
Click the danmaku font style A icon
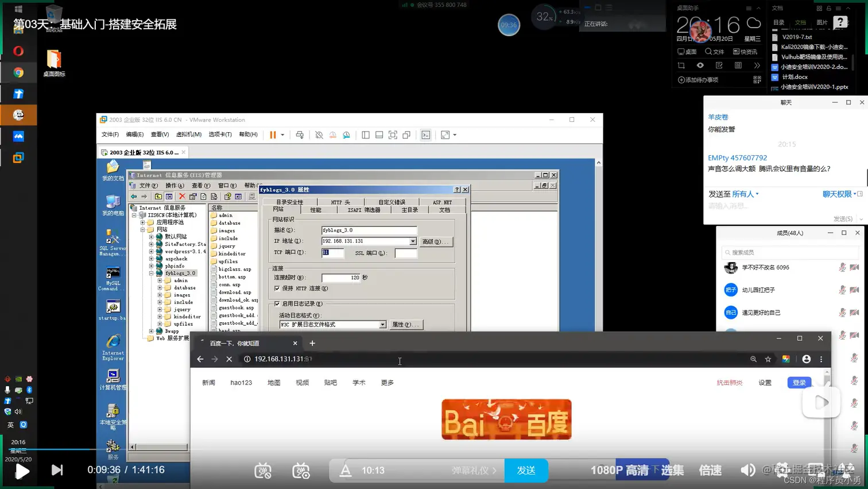pos(345,470)
